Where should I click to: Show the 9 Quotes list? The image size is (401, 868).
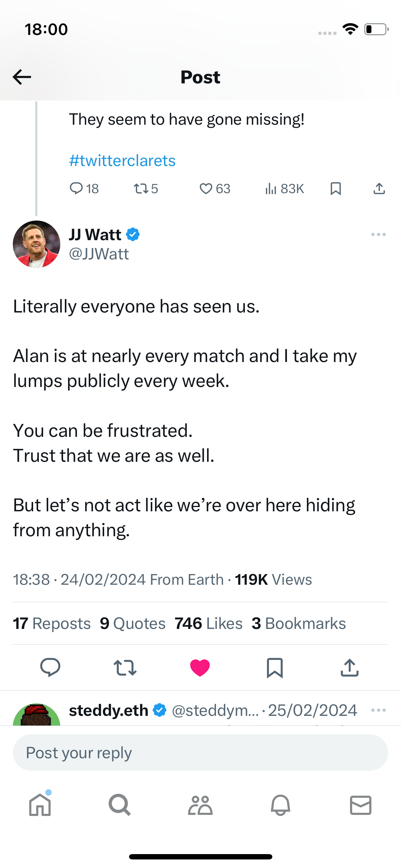[x=133, y=624]
